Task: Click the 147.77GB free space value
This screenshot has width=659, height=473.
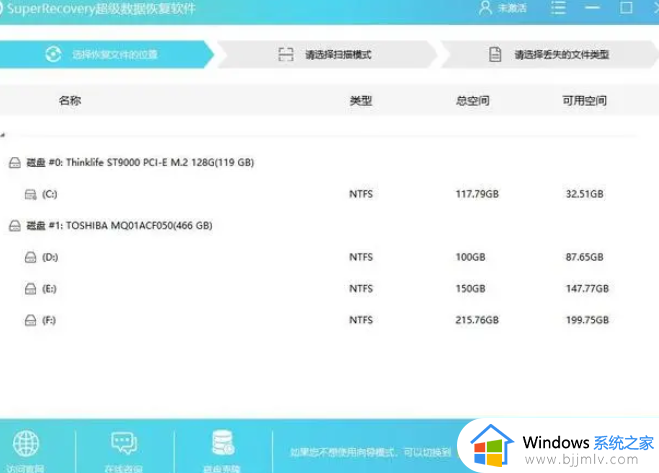Action: (x=587, y=289)
